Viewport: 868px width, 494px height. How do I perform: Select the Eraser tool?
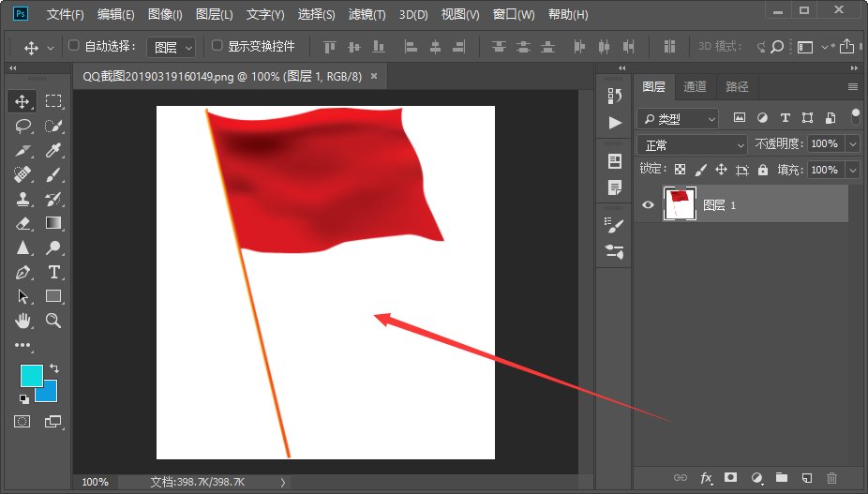[x=22, y=224]
